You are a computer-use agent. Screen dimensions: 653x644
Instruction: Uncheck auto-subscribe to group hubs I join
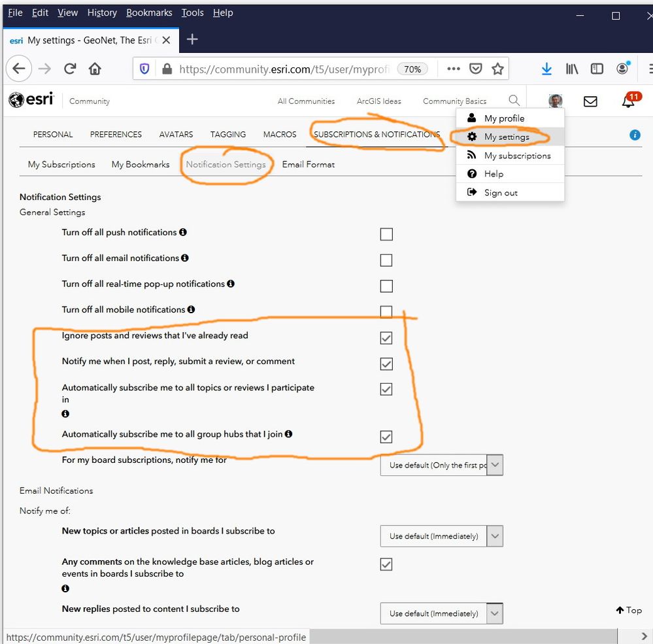pos(386,437)
